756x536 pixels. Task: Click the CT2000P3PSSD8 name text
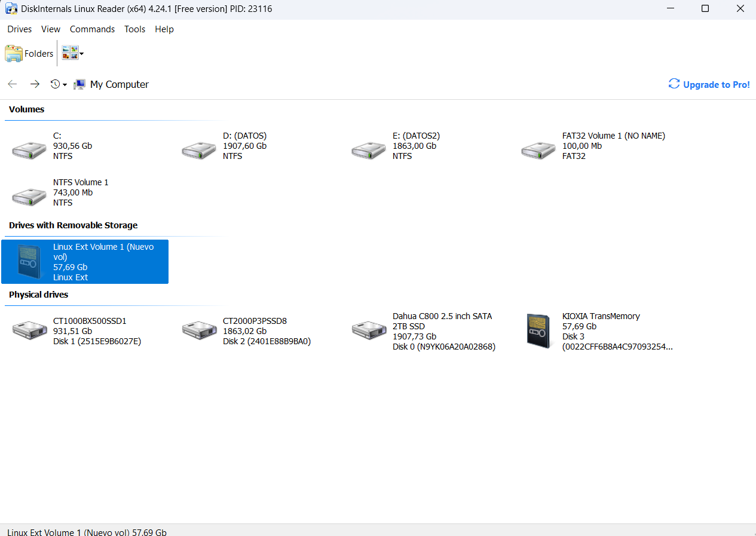(255, 321)
